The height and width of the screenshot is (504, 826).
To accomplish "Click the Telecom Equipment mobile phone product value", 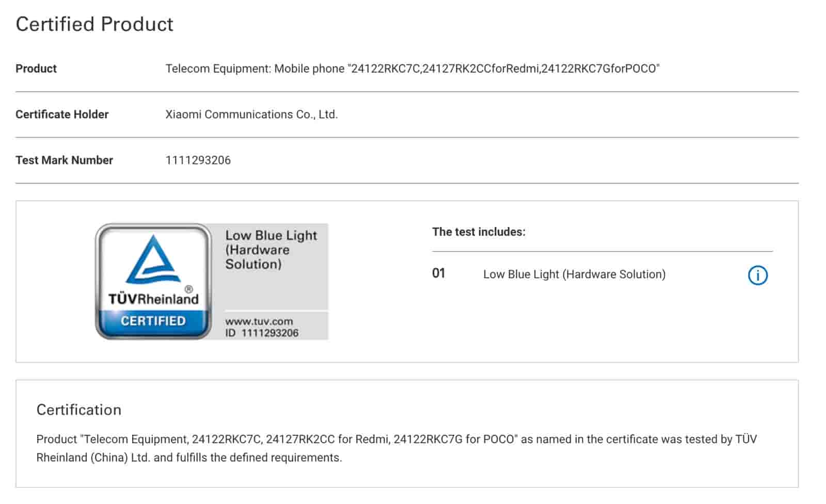I will pos(412,69).
